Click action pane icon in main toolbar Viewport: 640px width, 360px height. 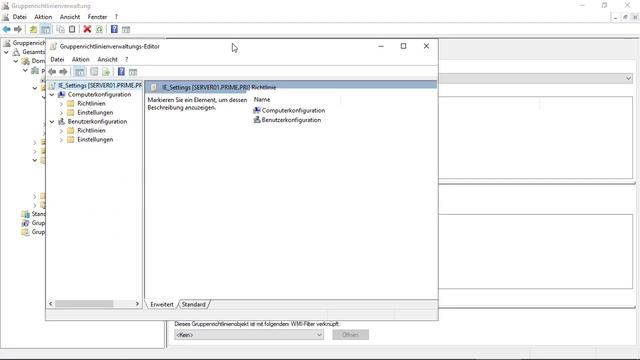(x=126, y=29)
